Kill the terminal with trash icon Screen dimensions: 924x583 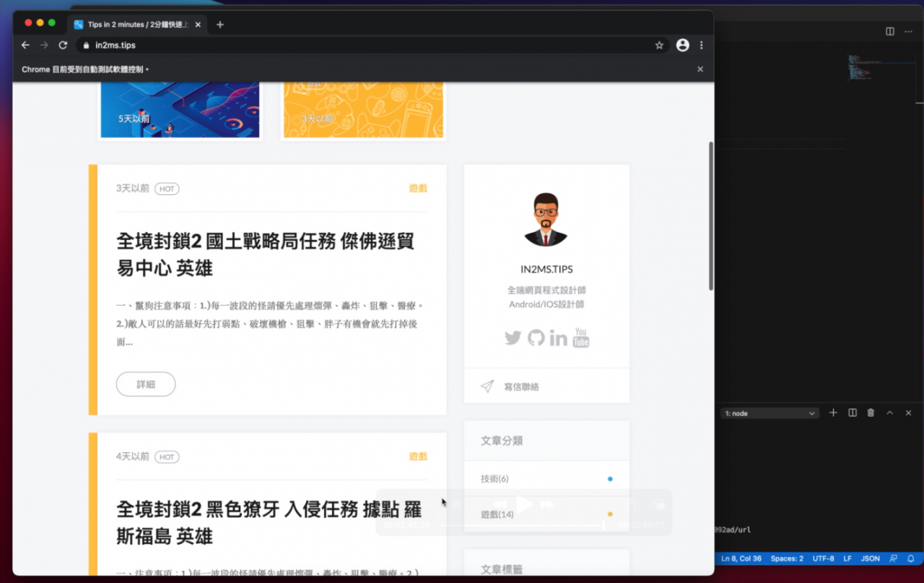pyautogui.click(x=871, y=413)
